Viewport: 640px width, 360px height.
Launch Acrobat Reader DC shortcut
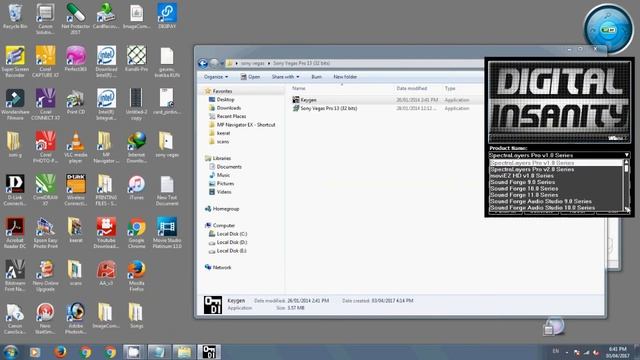(x=15, y=233)
